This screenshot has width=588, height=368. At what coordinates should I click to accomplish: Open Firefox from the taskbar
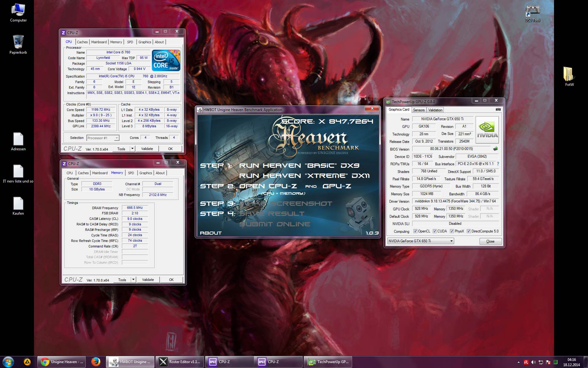(96, 362)
